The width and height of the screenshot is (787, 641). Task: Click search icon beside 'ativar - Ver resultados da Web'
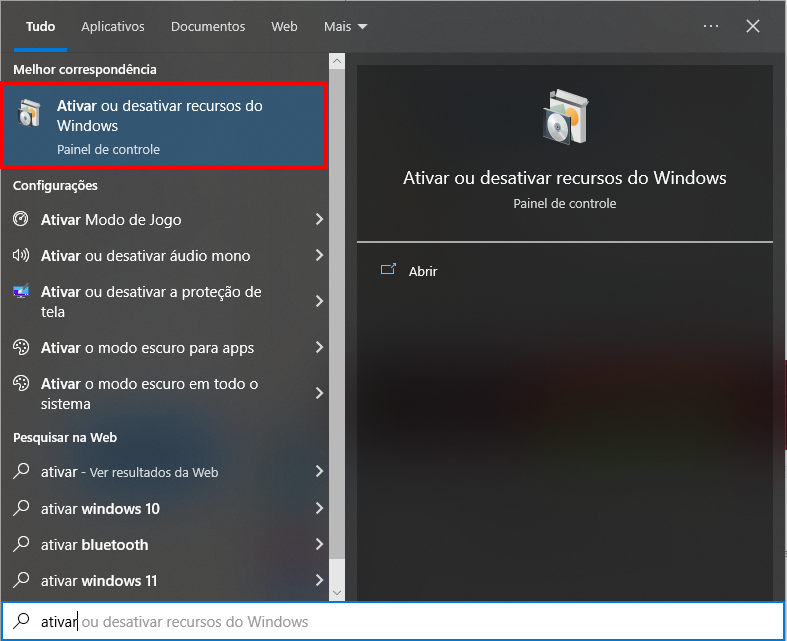pyautogui.click(x=21, y=471)
